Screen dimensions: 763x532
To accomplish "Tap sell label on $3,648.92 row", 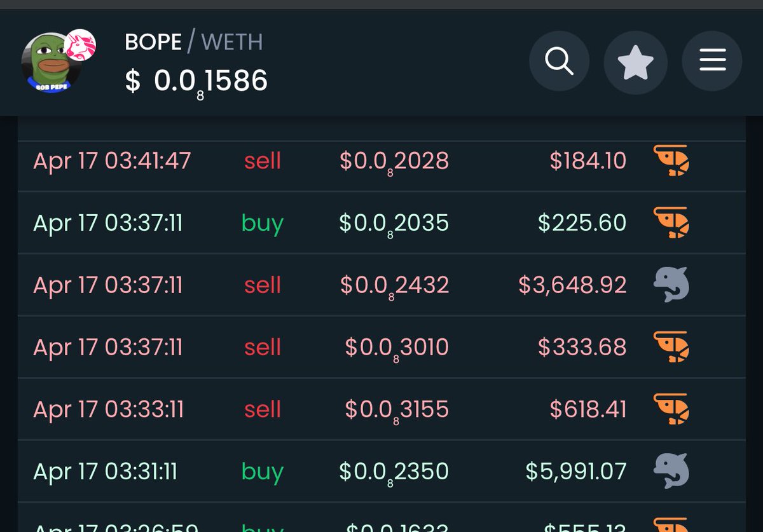I will pyautogui.click(x=263, y=285).
